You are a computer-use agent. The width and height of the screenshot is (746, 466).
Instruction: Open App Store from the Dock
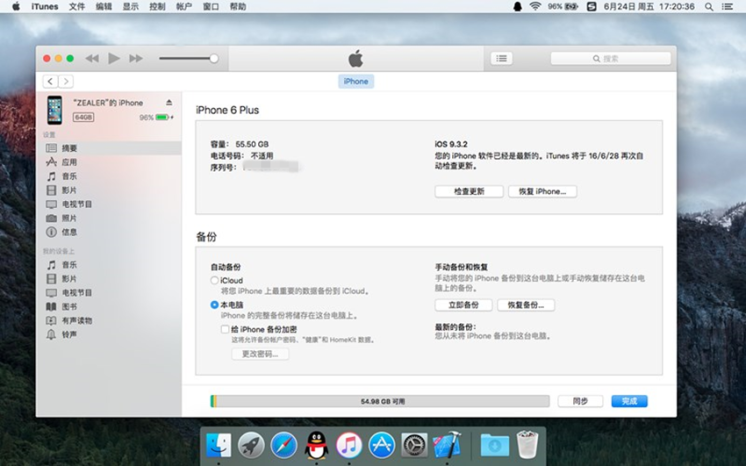coord(382,445)
